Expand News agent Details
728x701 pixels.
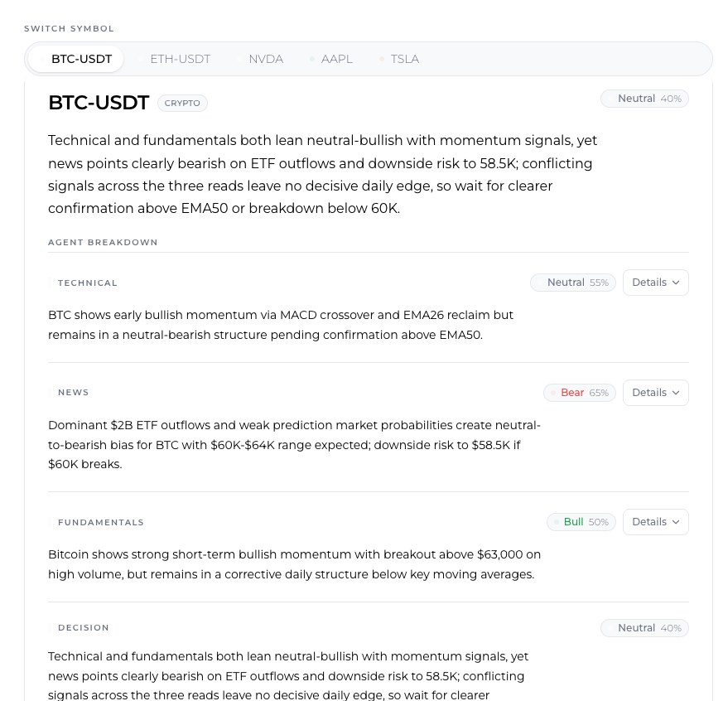pyautogui.click(x=656, y=393)
